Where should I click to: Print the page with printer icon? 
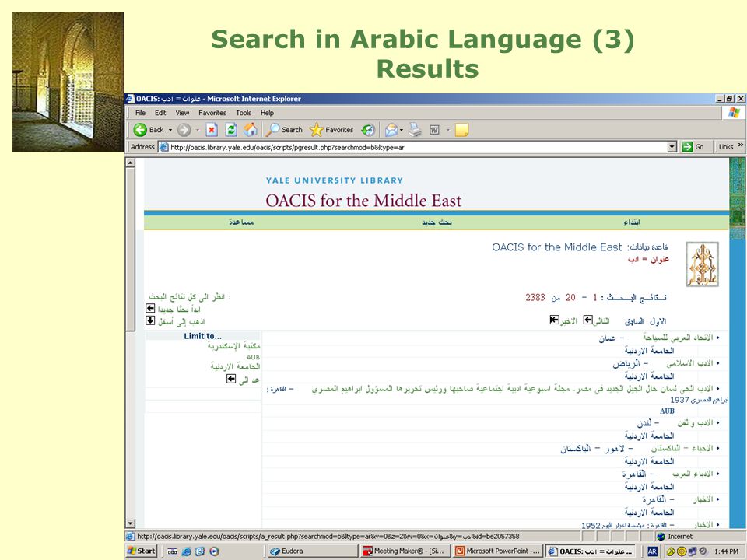(415, 130)
